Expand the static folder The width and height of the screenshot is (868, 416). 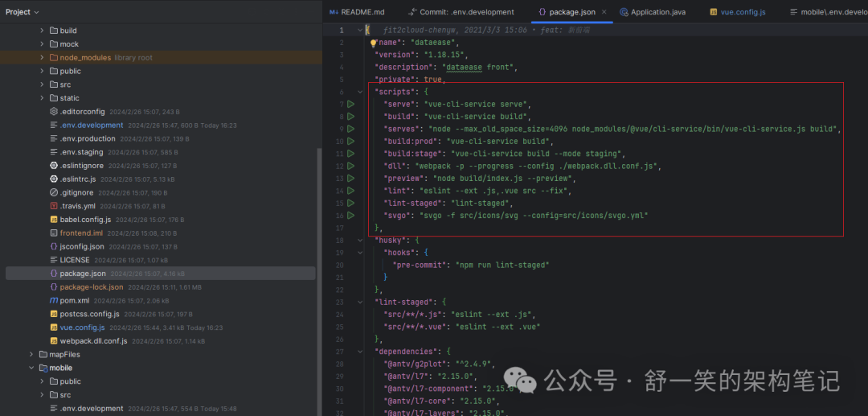click(42, 98)
